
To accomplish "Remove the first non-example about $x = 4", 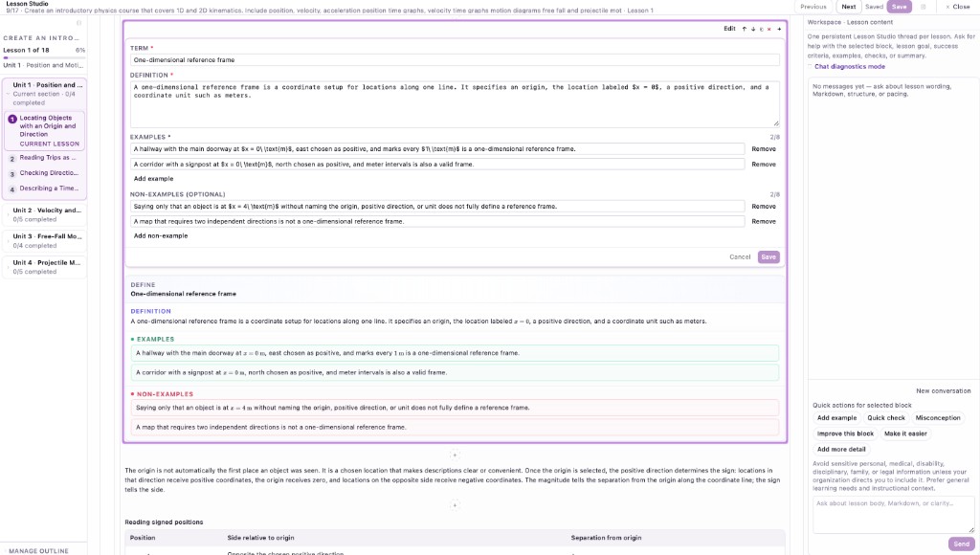I will (763, 207).
